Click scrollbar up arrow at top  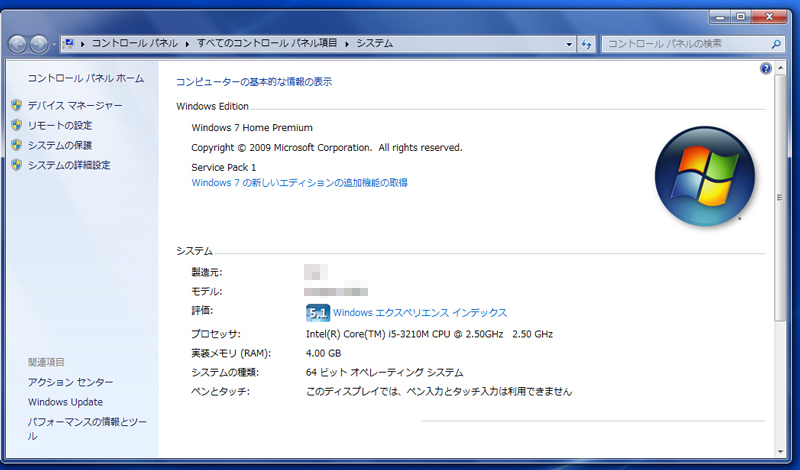point(780,68)
